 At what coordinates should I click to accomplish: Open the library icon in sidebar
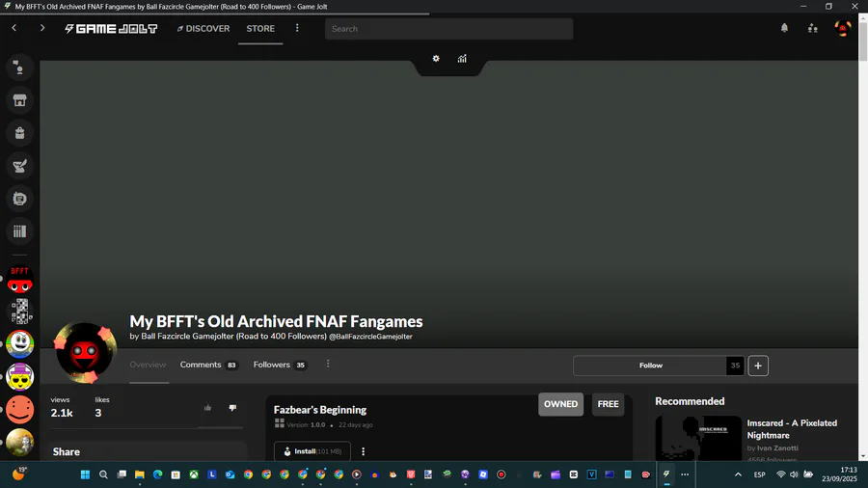[x=20, y=230]
